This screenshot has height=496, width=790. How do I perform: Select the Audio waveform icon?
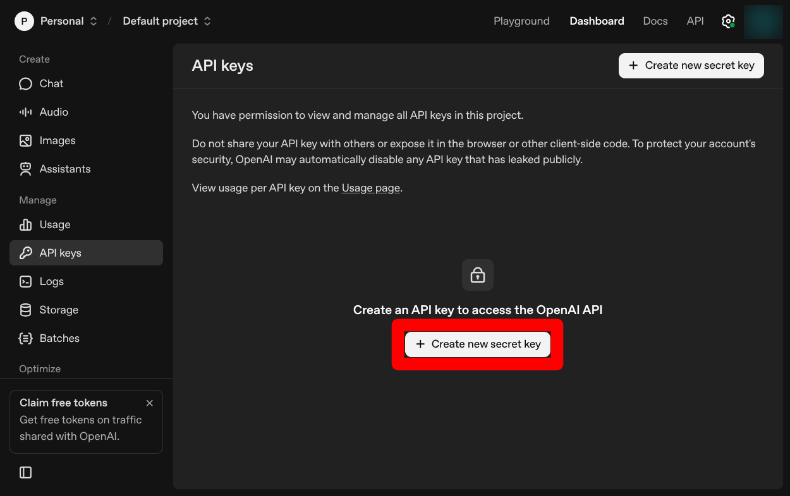[25, 112]
